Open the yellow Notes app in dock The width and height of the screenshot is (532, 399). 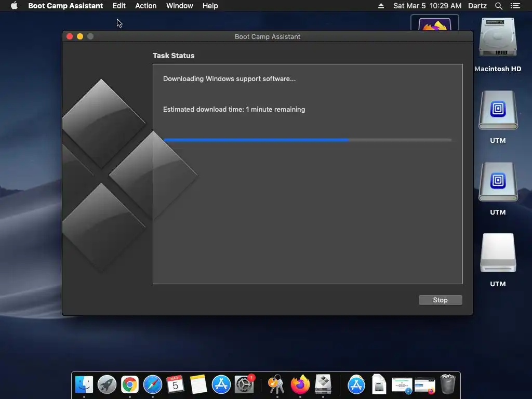point(198,384)
